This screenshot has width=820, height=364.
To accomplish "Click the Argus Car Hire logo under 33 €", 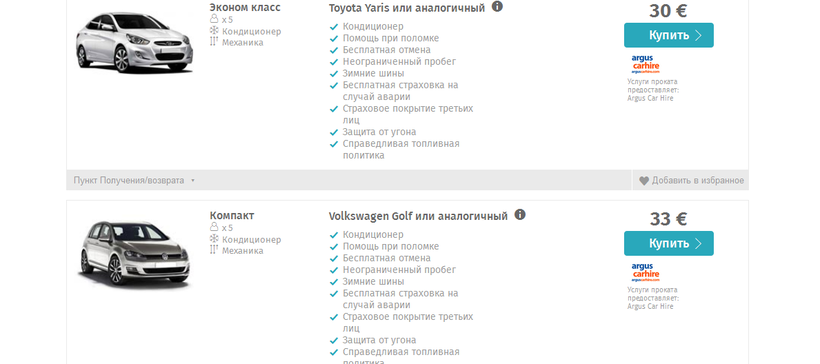I will 646,272.
